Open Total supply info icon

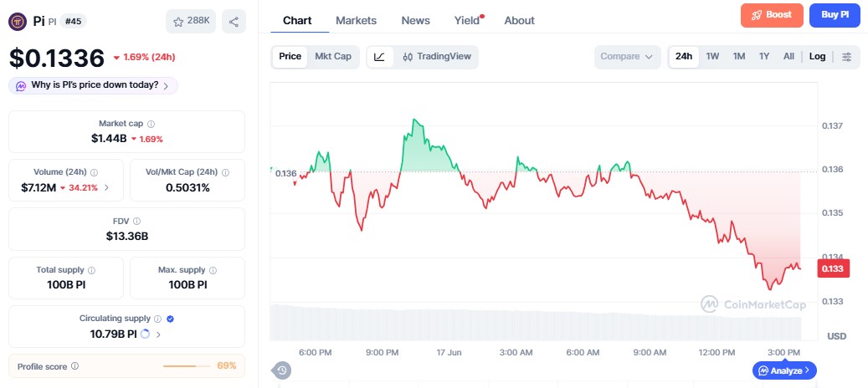coord(91,270)
